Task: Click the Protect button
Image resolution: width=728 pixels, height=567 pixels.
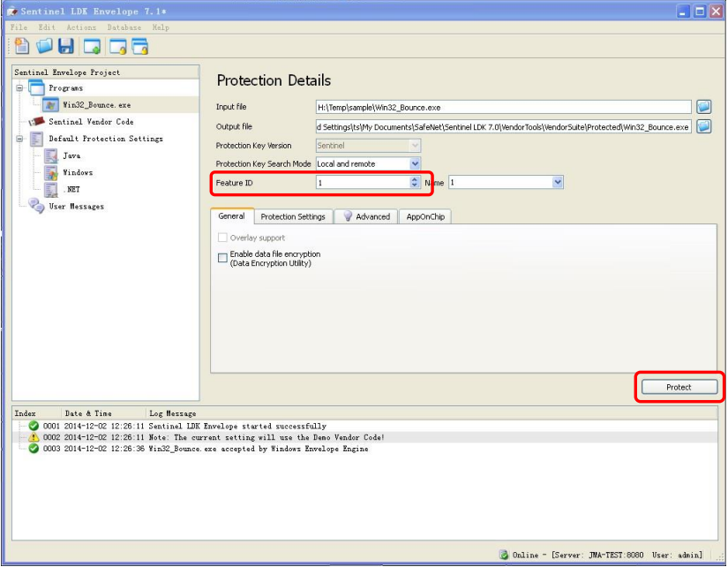Action: [678, 387]
